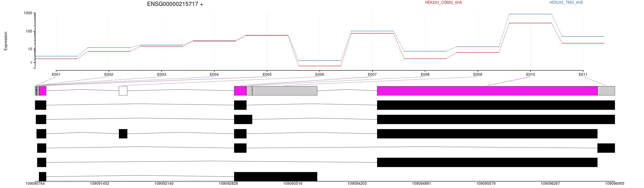Select the HEK293_OSMI2_6hA legend label
This screenshot has width=644, height=188.
pyautogui.click(x=443, y=2)
